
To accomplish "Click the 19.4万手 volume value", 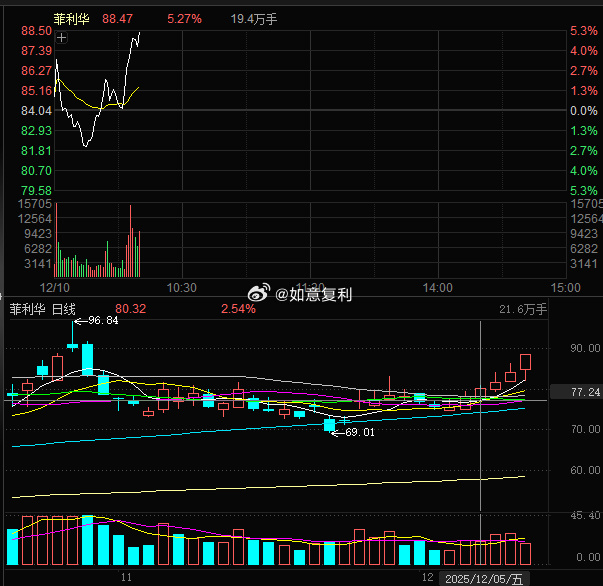I will pos(253,19).
